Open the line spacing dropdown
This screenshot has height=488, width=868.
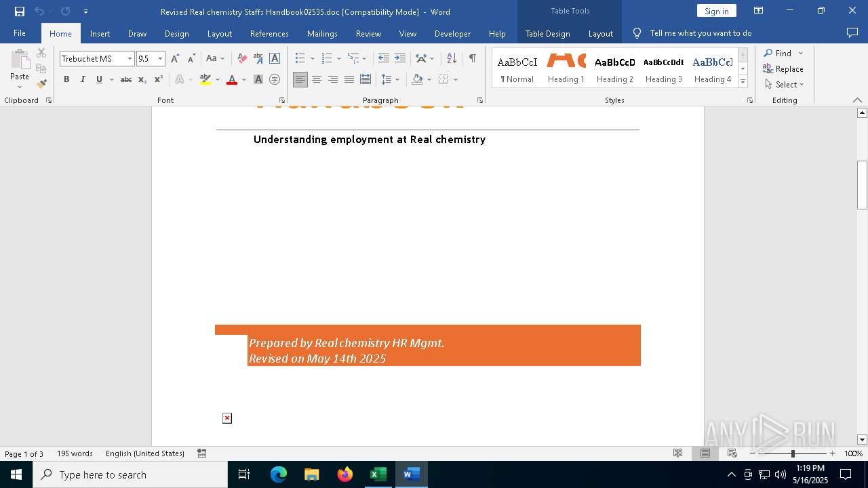390,79
